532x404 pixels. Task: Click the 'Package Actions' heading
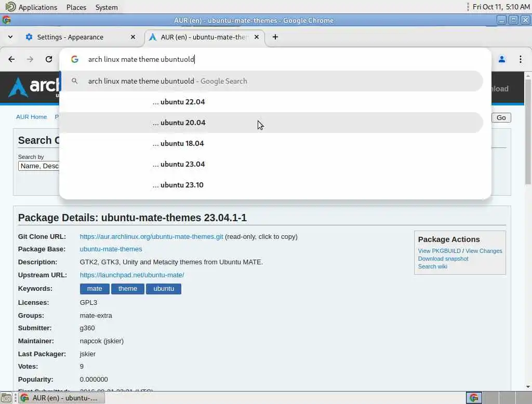pos(448,239)
